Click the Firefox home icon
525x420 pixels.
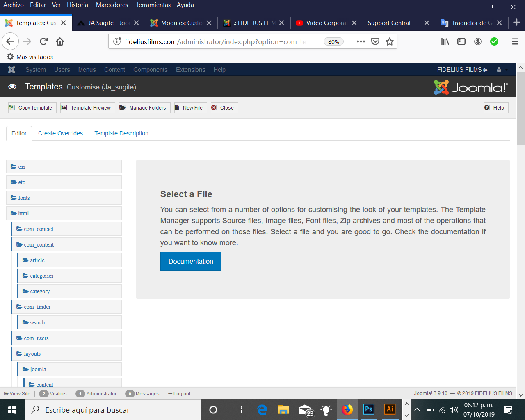pyautogui.click(x=60, y=41)
